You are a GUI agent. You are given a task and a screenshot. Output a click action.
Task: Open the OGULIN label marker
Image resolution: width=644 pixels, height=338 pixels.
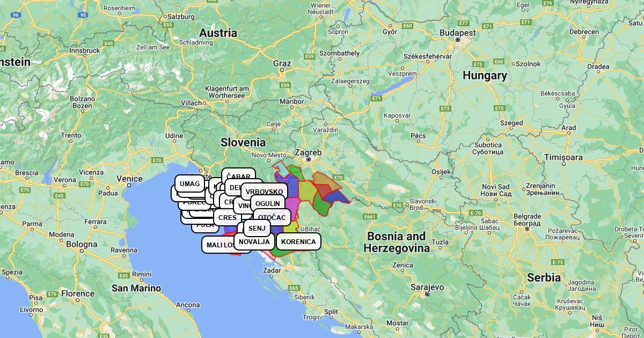[x=267, y=203]
